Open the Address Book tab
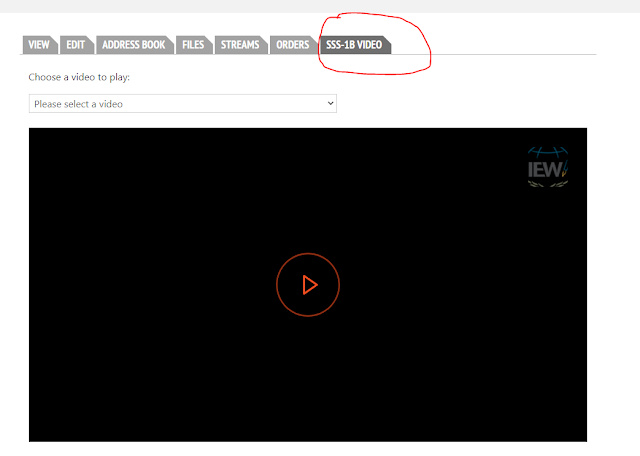The image size is (640, 456). [x=135, y=45]
